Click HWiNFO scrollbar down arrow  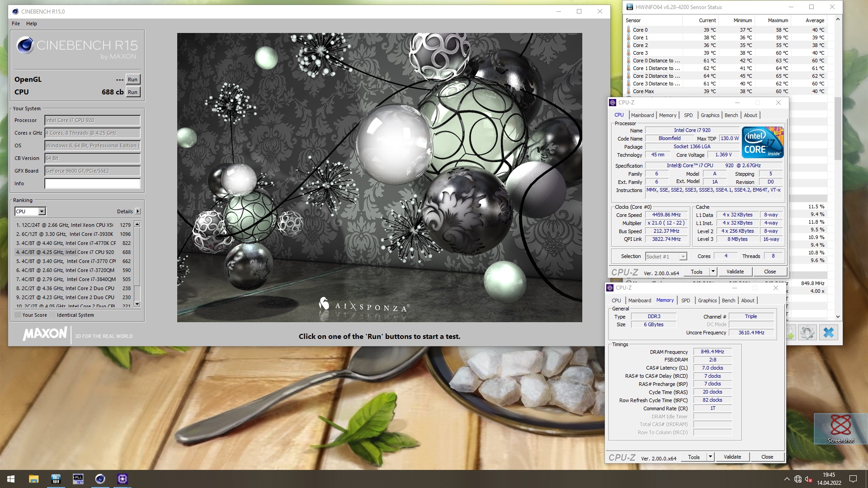pyautogui.click(x=838, y=317)
